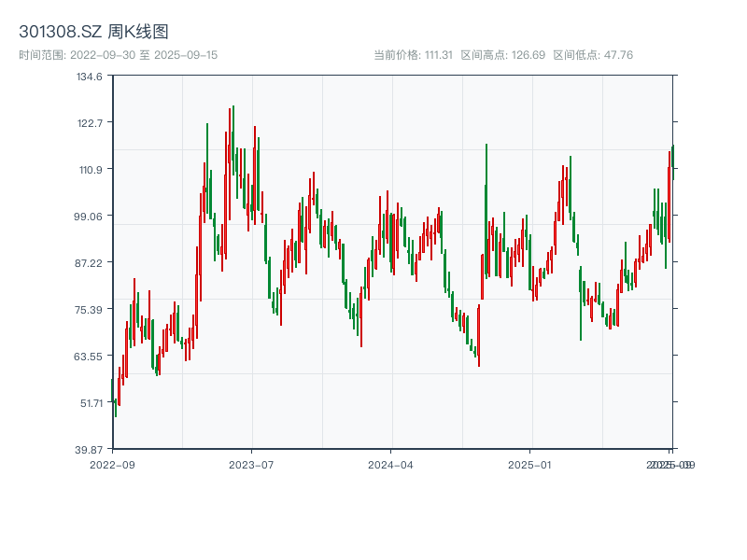Select the y-axis label 122.7
The width and height of the screenshot is (747, 560).
click(90, 121)
